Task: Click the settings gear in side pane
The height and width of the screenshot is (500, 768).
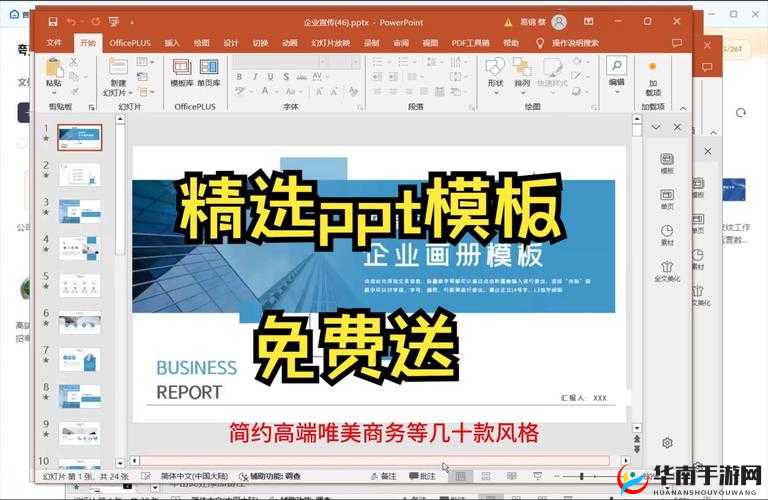Action: point(667,443)
